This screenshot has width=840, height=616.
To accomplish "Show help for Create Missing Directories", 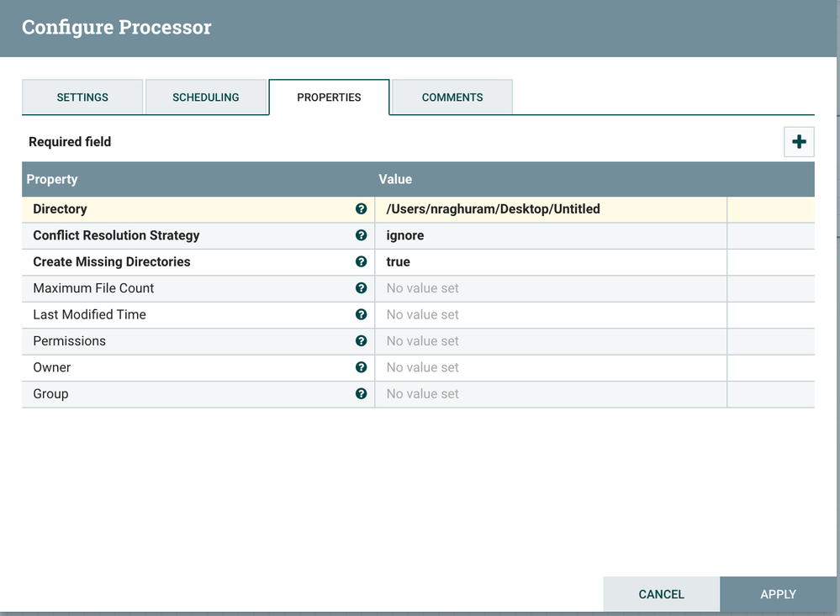I will [361, 261].
